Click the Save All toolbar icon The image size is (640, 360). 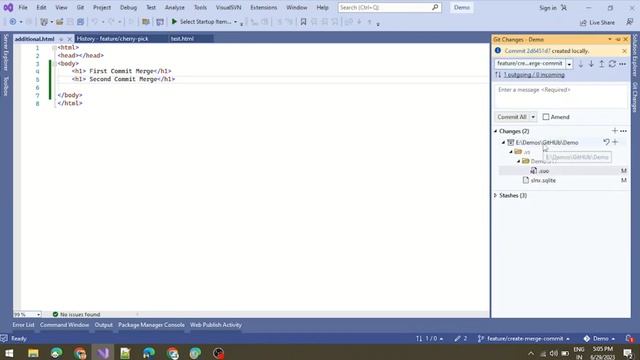[80, 22]
